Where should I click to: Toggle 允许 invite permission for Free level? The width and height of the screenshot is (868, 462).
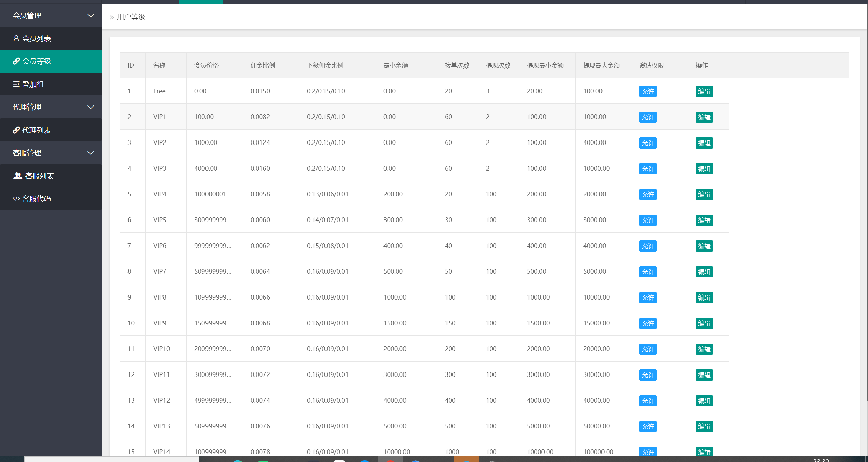coord(648,91)
